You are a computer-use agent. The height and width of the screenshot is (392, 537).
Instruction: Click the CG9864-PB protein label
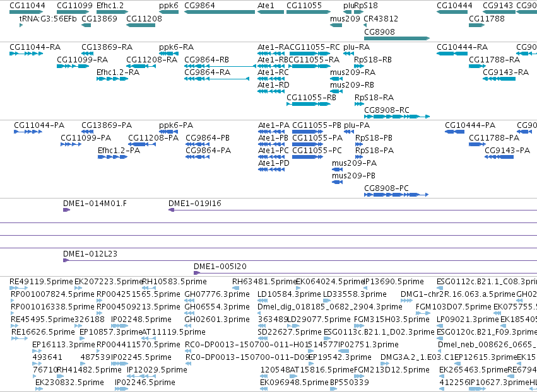click(208, 138)
